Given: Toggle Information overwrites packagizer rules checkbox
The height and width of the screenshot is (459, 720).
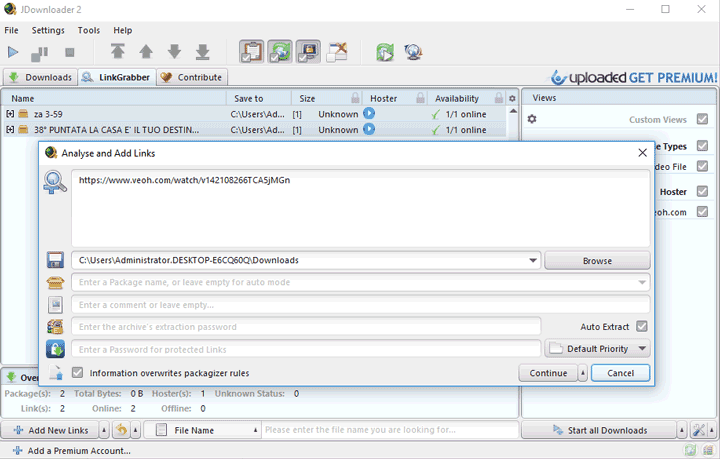Looking at the screenshot, I should [78, 372].
